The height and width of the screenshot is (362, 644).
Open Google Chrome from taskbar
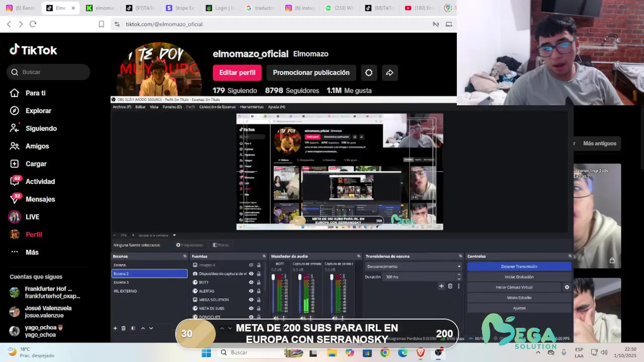pyautogui.click(x=385, y=352)
